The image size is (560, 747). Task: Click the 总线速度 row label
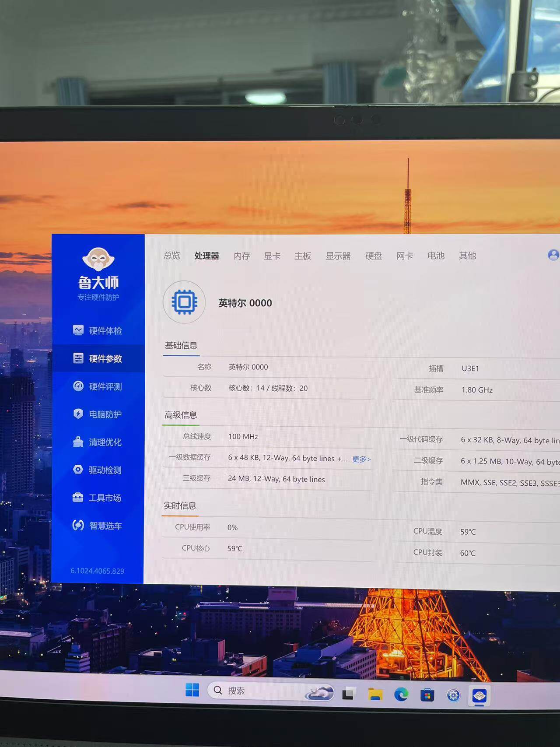[197, 436]
